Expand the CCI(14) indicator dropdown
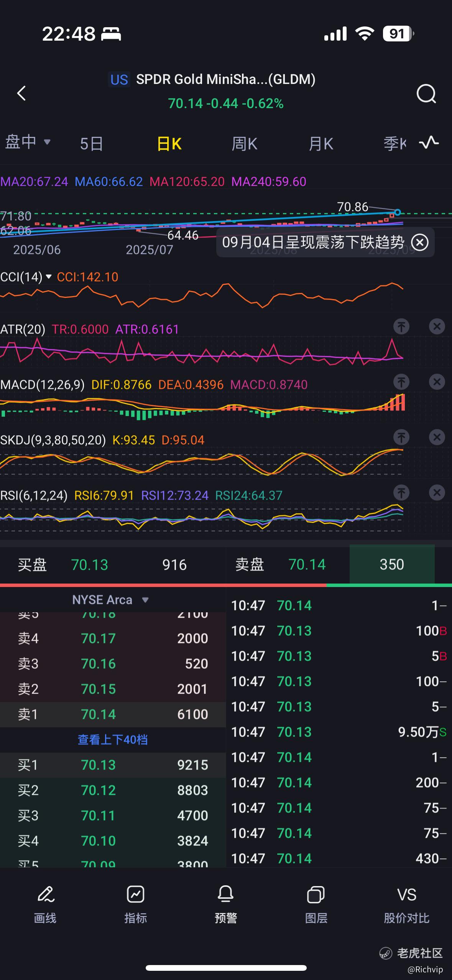This screenshot has width=452, height=980. [26, 277]
